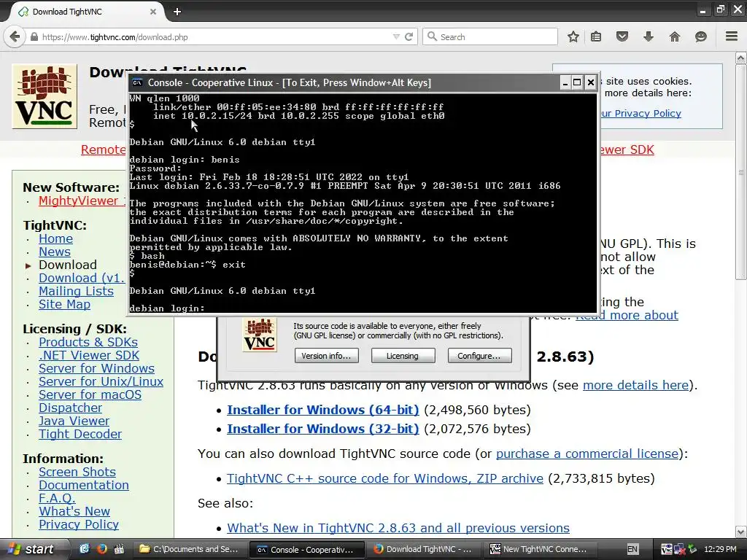Open the Firefox hamburger menu

pyautogui.click(x=732, y=36)
